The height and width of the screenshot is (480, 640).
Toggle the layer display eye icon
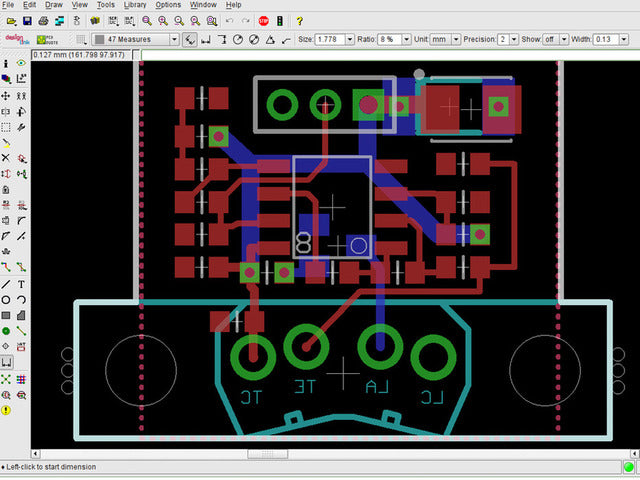[22, 64]
